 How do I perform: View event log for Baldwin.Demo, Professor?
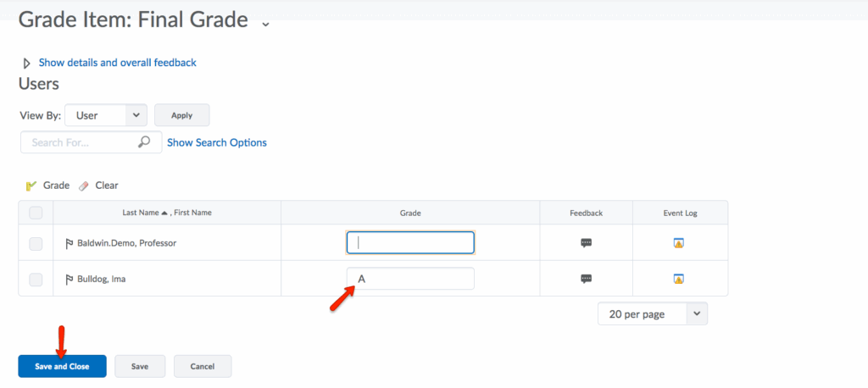[x=678, y=242]
